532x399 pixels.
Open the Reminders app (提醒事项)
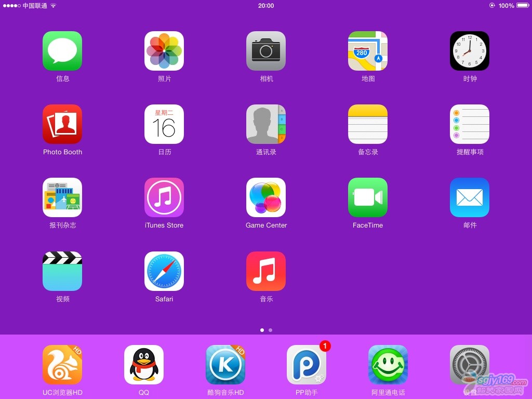pos(470,124)
